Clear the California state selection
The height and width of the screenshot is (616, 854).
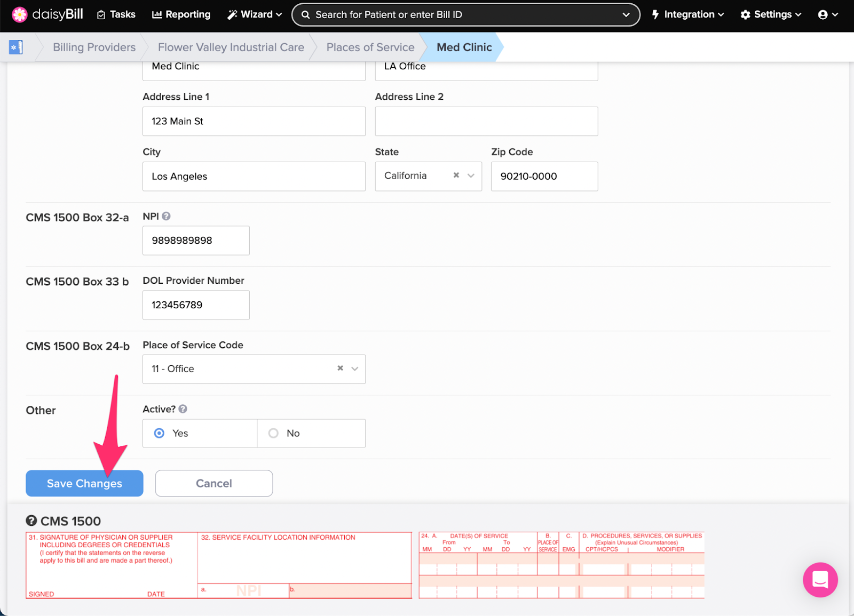tap(456, 175)
